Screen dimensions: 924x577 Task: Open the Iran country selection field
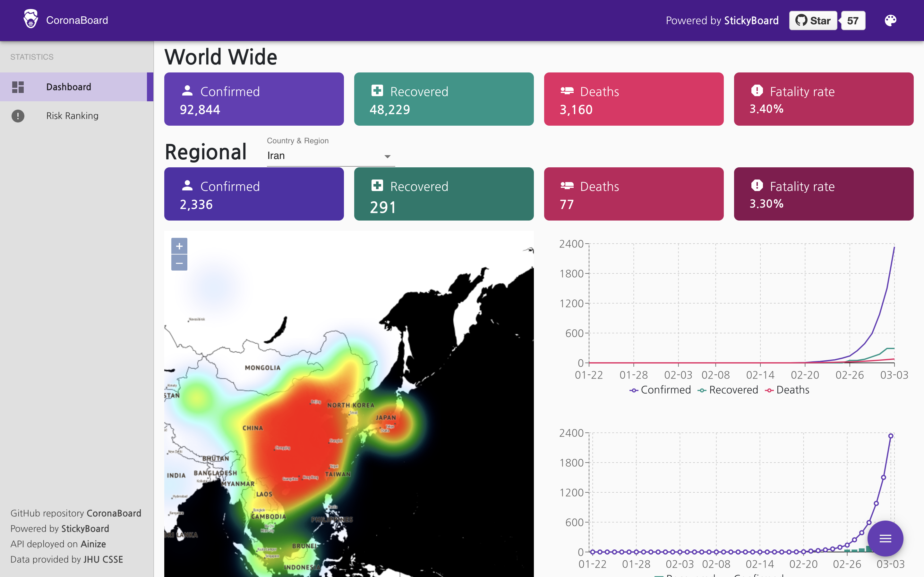325,156
